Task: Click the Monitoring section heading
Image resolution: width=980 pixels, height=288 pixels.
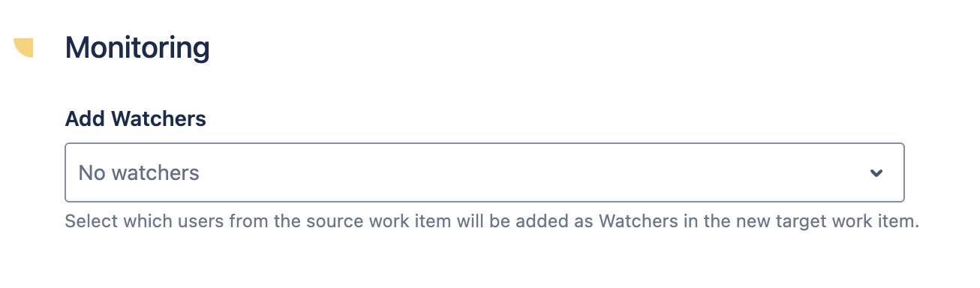Action: [x=137, y=49]
